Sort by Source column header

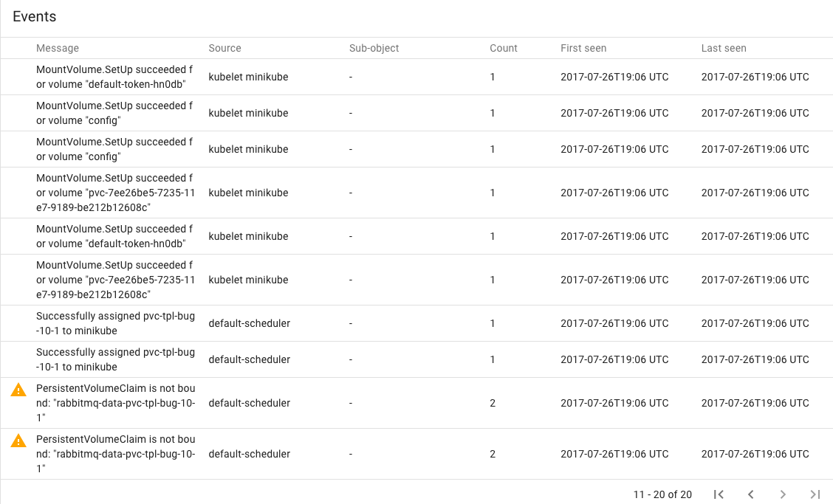point(224,48)
